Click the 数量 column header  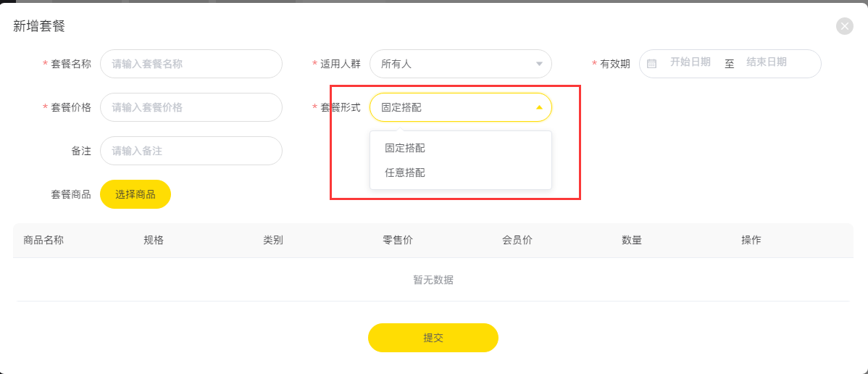point(632,240)
